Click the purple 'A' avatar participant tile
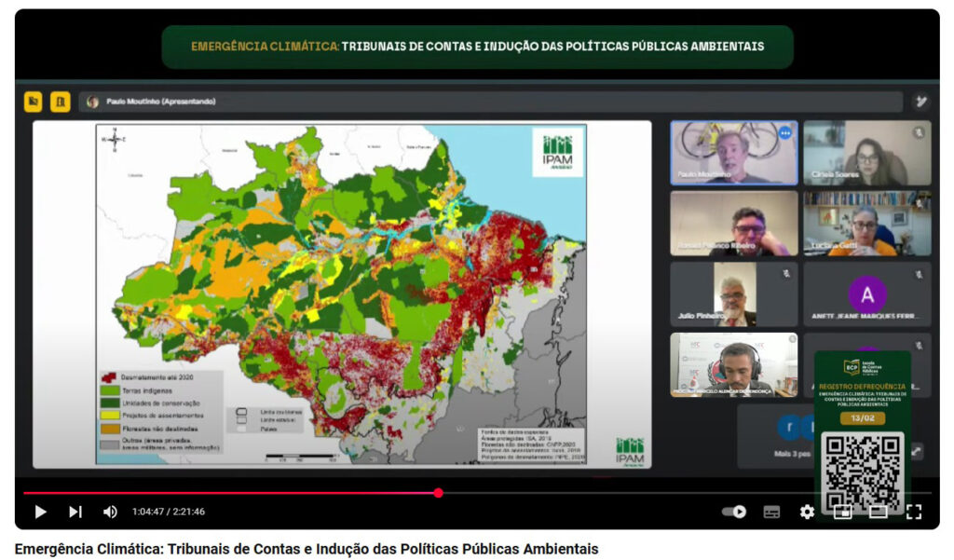Image resolution: width=954 pixels, height=560 pixels. pyautogui.click(x=867, y=294)
